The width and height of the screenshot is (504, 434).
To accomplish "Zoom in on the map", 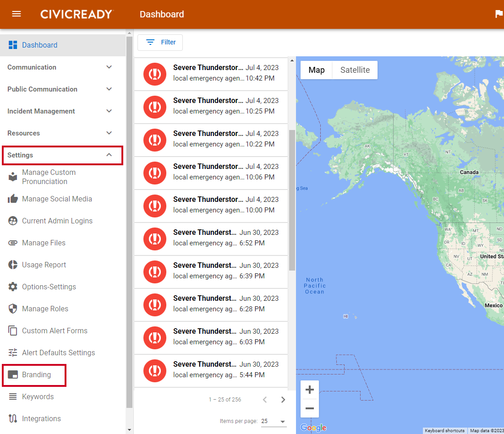I will coord(310,390).
